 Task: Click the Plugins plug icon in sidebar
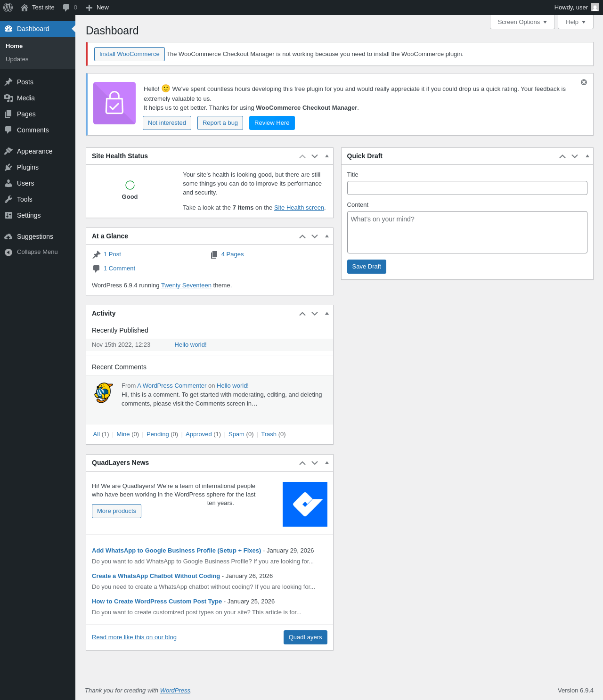8,167
